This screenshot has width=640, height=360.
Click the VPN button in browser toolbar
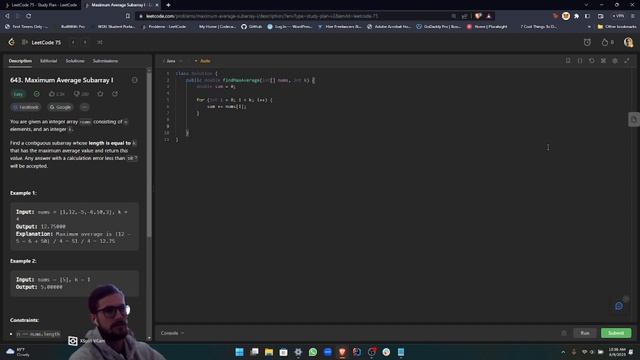[x=618, y=16]
